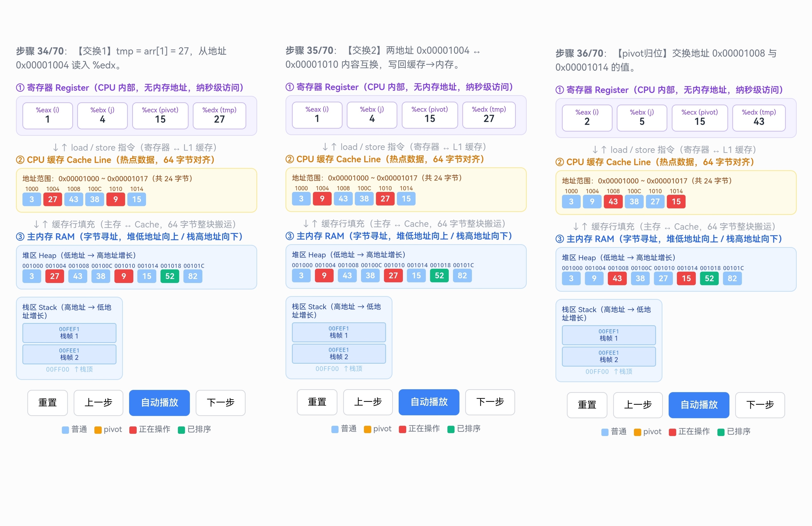Click 上一步 in step 34 panel
The width and height of the screenshot is (812, 526).
(98, 403)
